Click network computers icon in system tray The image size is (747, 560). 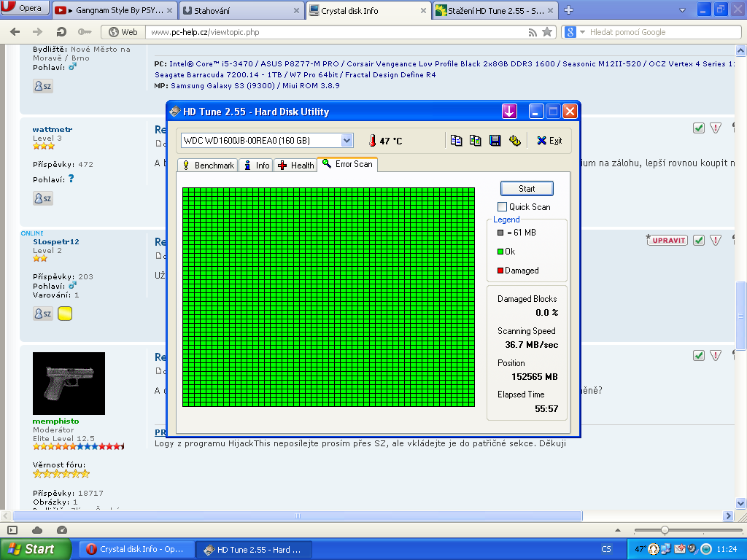tap(666, 549)
